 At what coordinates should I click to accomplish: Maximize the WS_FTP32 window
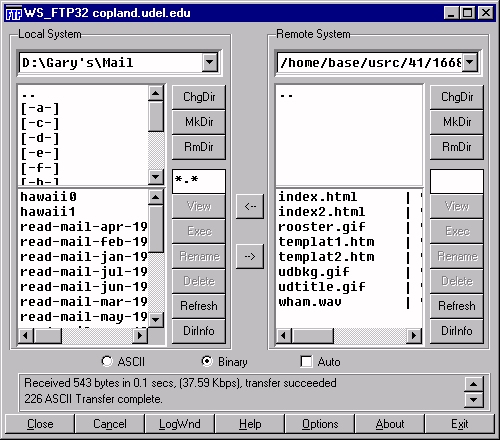[468, 13]
